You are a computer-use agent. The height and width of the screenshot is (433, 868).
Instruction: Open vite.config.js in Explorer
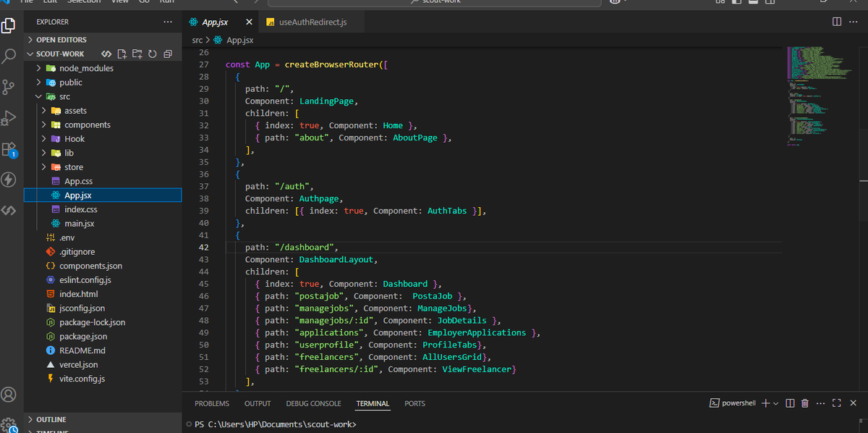click(x=103, y=379)
